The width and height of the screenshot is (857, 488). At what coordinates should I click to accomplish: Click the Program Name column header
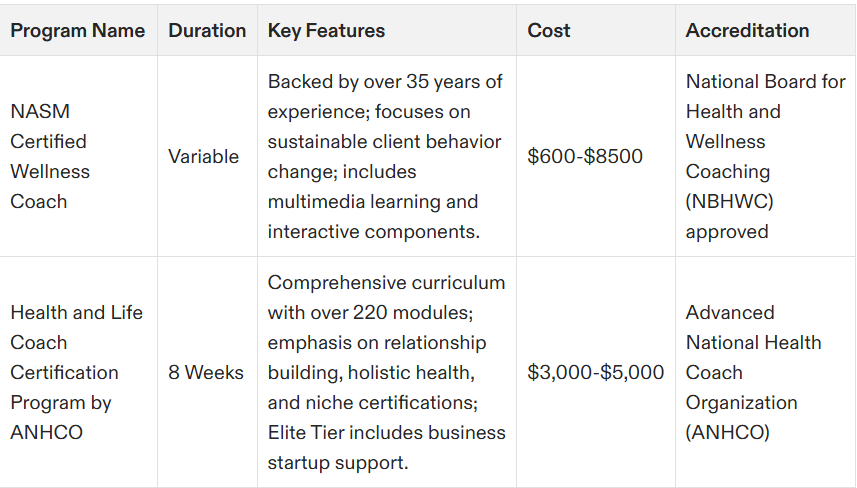coord(78,31)
